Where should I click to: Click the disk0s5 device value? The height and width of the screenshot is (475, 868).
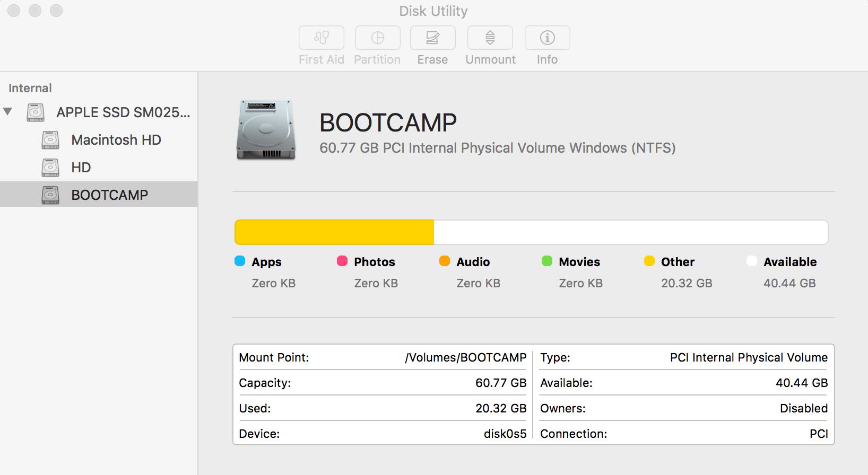coord(505,434)
